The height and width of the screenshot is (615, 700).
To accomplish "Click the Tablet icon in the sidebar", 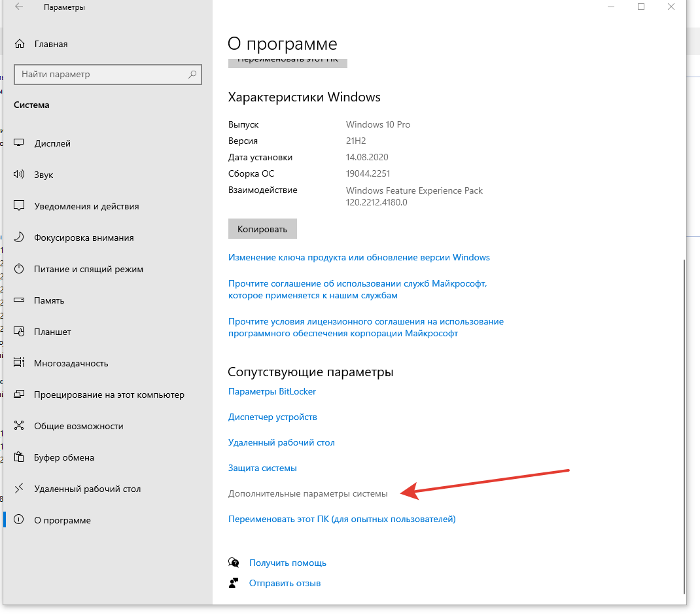I will pyautogui.click(x=19, y=332).
